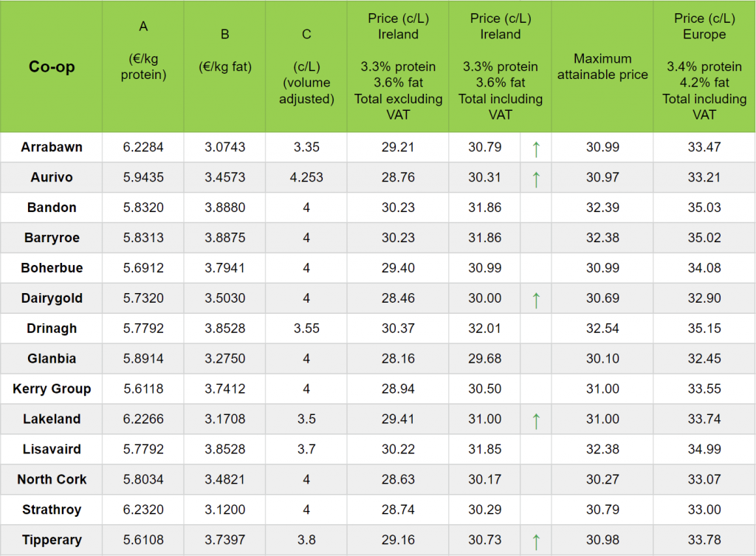The height and width of the screenshot is (556, 756).
Task: Click the Strathroy co-op name cell
Action: (x=52, y=510)
